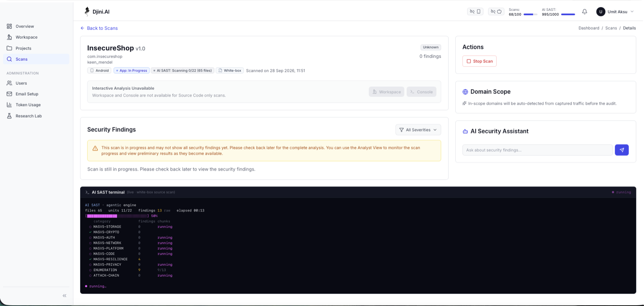Click the Unknown status badge
Image resolution: width=644 pixels, height=306 pixels.
point(431,47)
